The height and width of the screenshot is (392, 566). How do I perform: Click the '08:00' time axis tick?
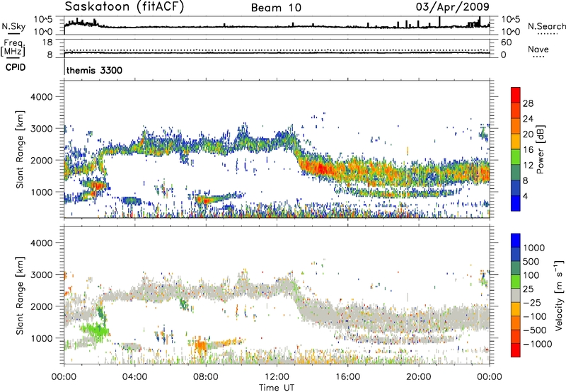[x=206, y=377]
